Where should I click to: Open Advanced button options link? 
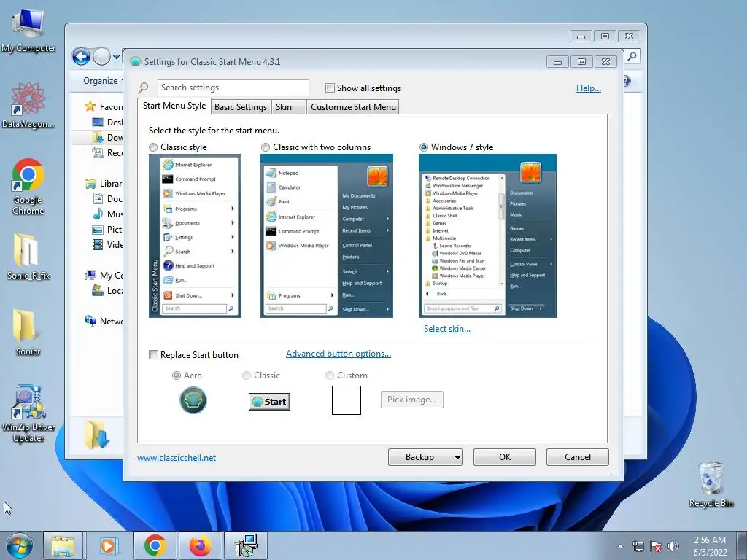click(338, 354)
